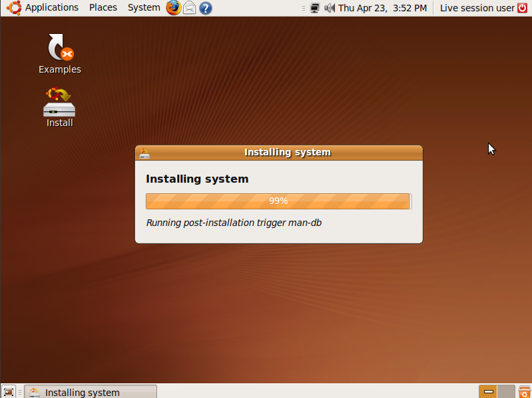
Task: Click the 'Running post-installation trigger man-db' status text
Action: point(234,223)
